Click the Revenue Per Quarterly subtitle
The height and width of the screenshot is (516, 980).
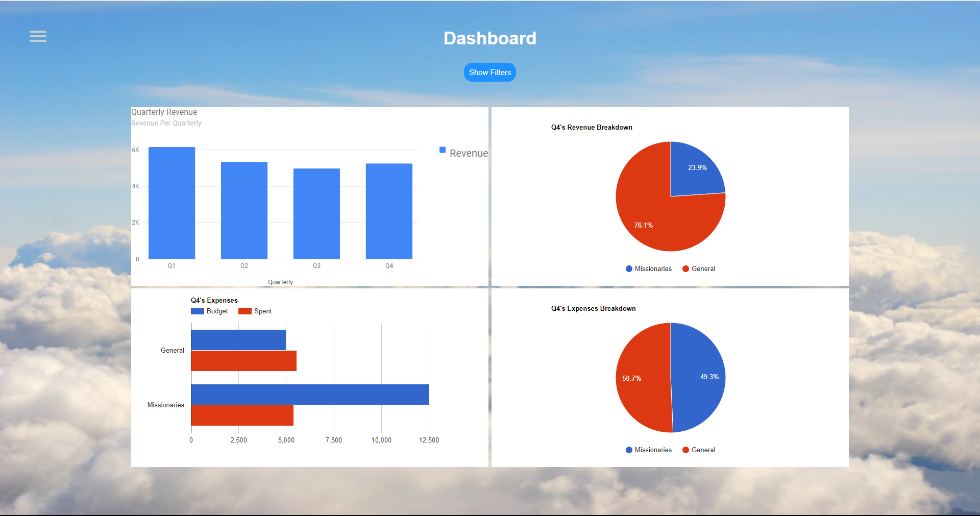[166, 123]
